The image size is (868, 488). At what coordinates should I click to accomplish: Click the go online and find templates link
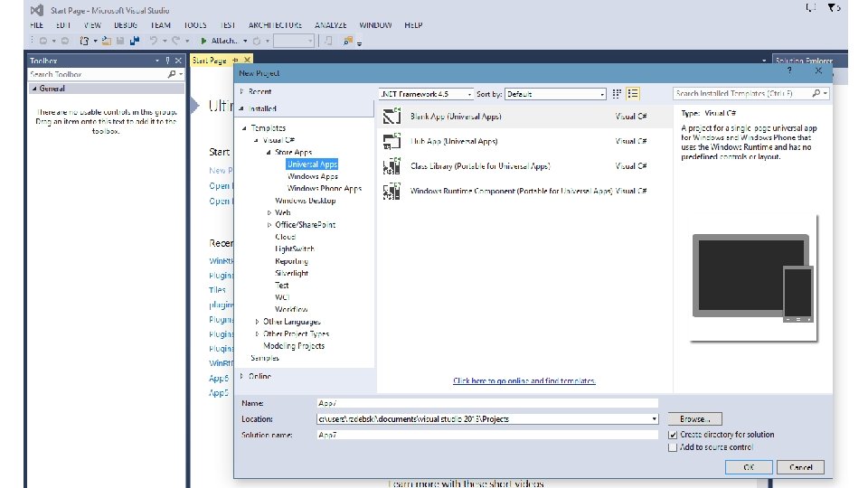point(524,380)
